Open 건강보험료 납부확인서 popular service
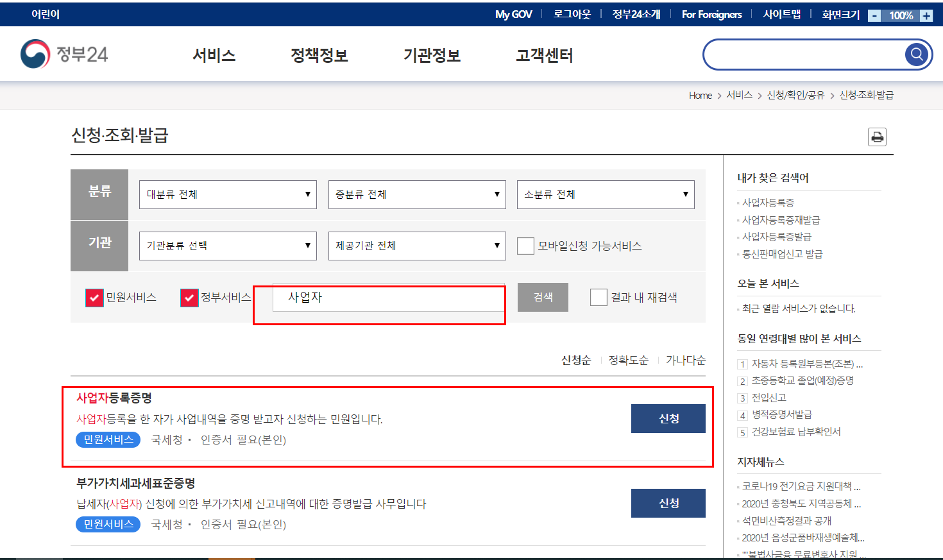This screenshot has height=560, width=943. [796, 432]
